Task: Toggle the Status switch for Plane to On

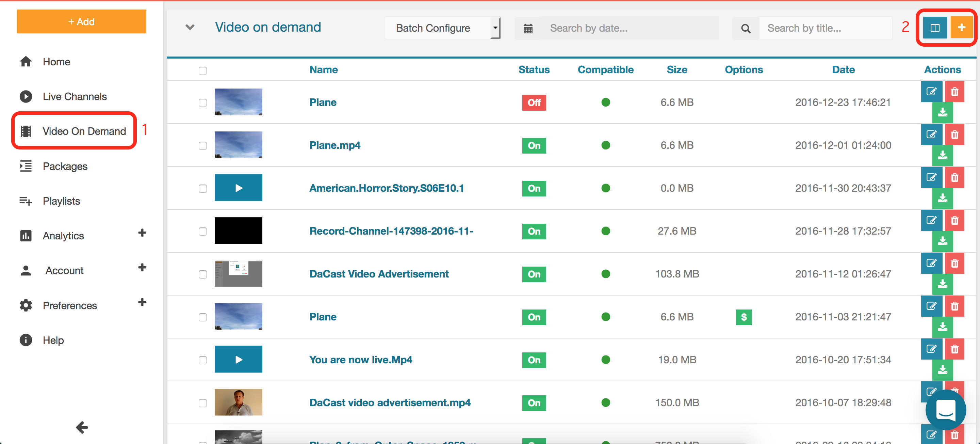Action: (x=534, y=102)
